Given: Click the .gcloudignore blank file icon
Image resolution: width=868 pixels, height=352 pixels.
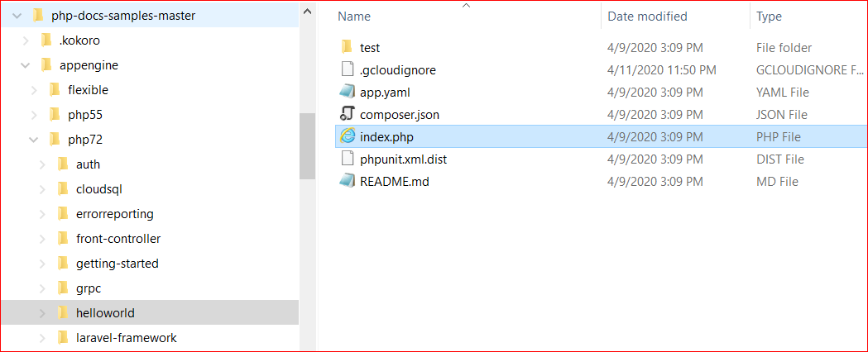Looking at the screenshot, I should tap(348, 69).
